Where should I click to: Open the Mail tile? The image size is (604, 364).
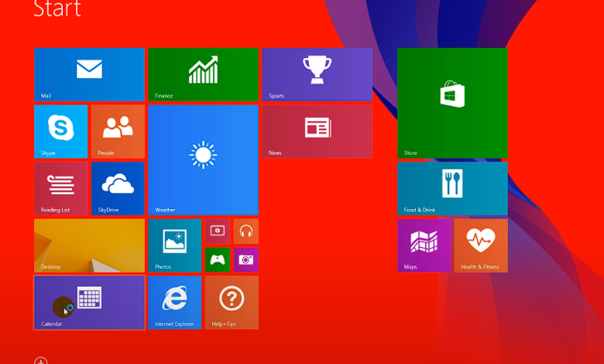pos(89,74)
